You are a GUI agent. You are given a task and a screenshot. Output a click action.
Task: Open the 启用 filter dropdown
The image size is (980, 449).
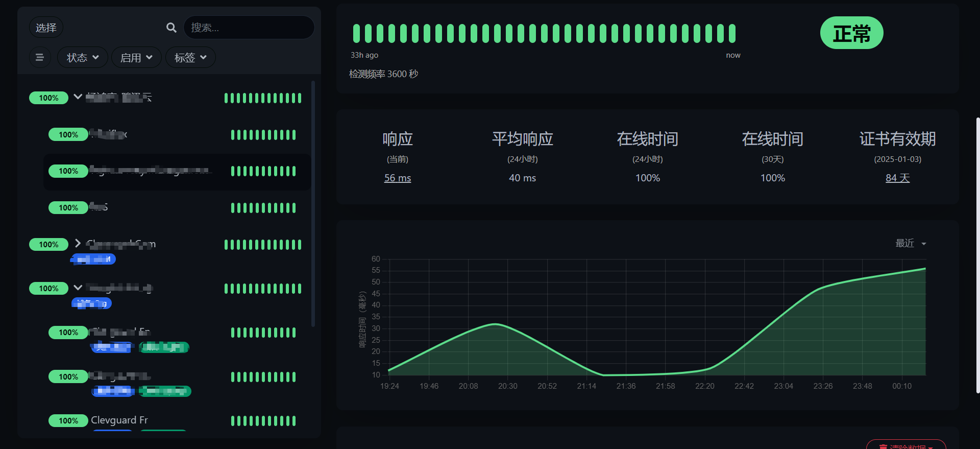pos(136,57)
